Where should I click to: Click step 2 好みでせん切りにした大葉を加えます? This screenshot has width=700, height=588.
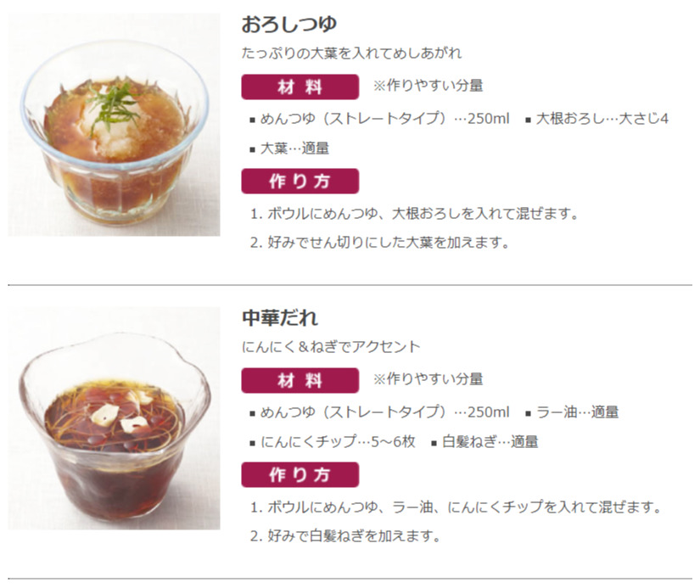pos(379,243)
